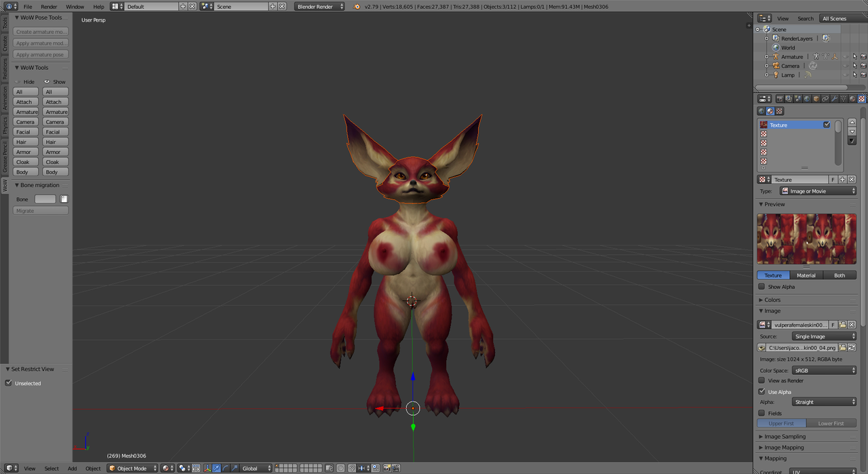This screenshot has height=474, width=868.
Task: Switch to the Grease Pencil sidebar tab
Action: coord(5,157)
